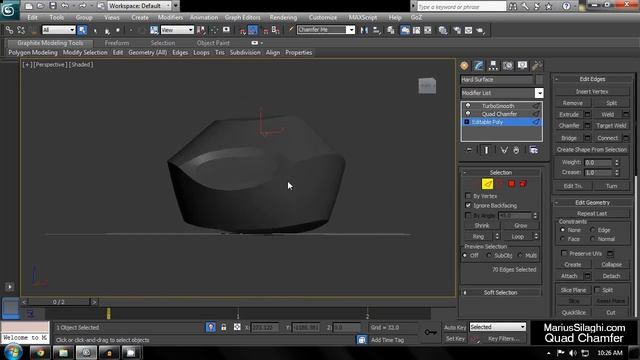Click the Unlink Selection icon

coord(21,30)
